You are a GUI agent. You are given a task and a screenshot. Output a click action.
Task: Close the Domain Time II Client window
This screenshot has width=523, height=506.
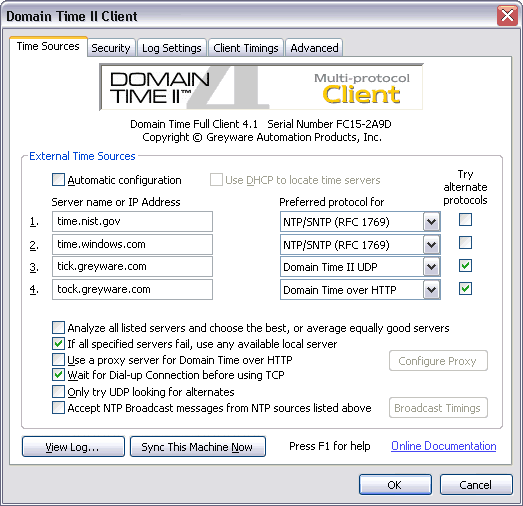pyautogui.click(x=507, y=15)
